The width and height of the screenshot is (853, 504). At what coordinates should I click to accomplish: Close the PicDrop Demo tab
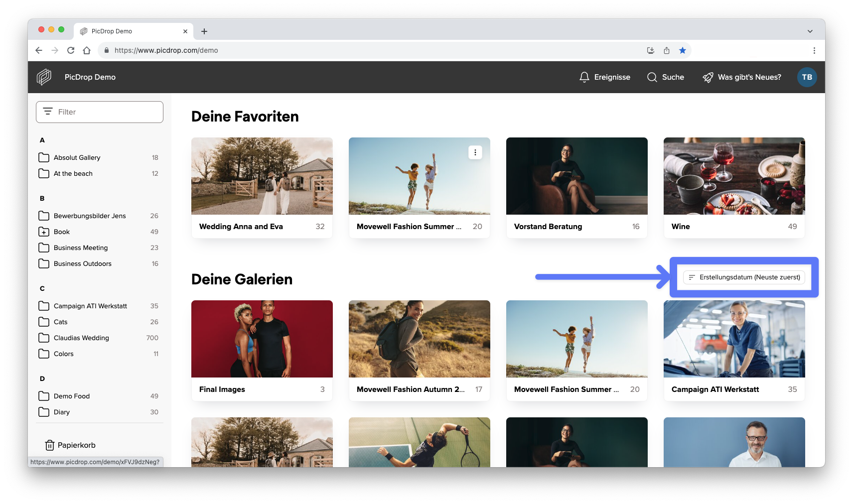(185, 31)
